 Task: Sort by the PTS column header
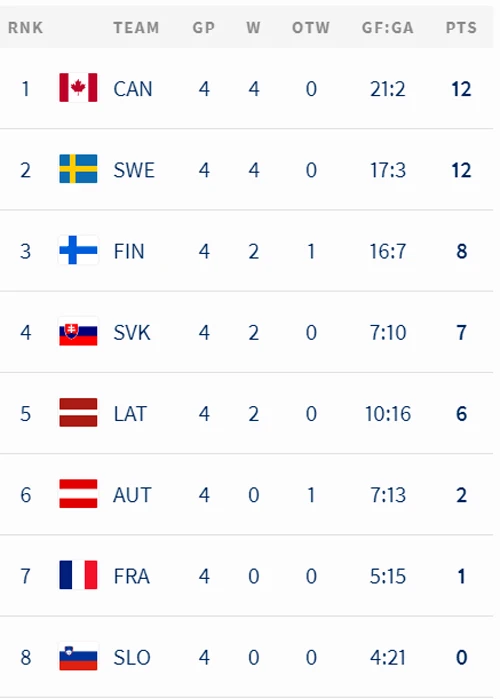(x=461, y=28)
